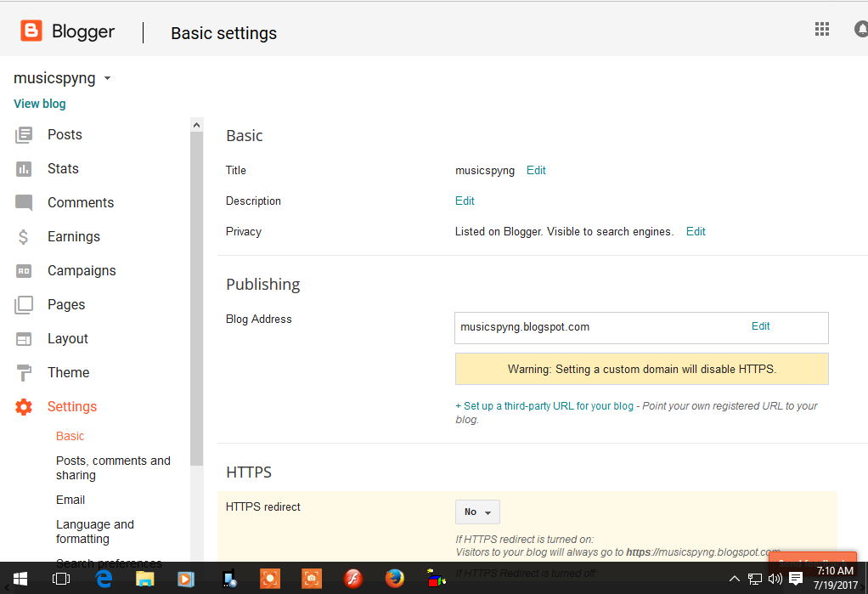The image size is (868, 594).
Task: Click the custom domain HTTPS warning banner
Action: coord(641,369)
